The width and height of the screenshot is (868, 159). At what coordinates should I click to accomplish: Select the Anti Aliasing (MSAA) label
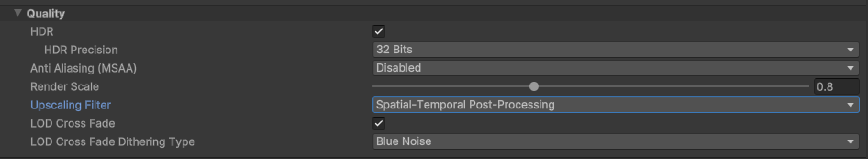click(x=83, y=68)
